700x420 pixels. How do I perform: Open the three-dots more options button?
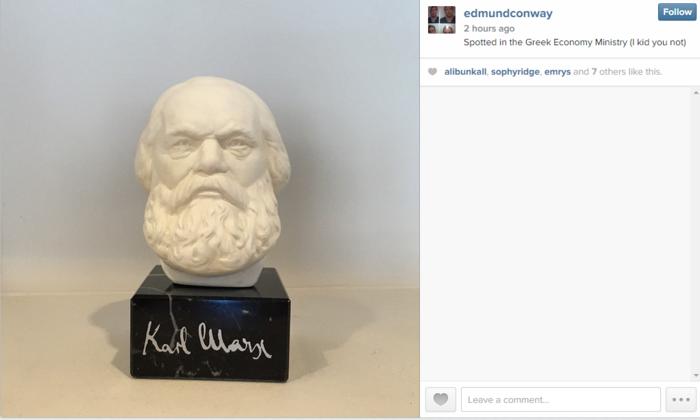(681, 399)
